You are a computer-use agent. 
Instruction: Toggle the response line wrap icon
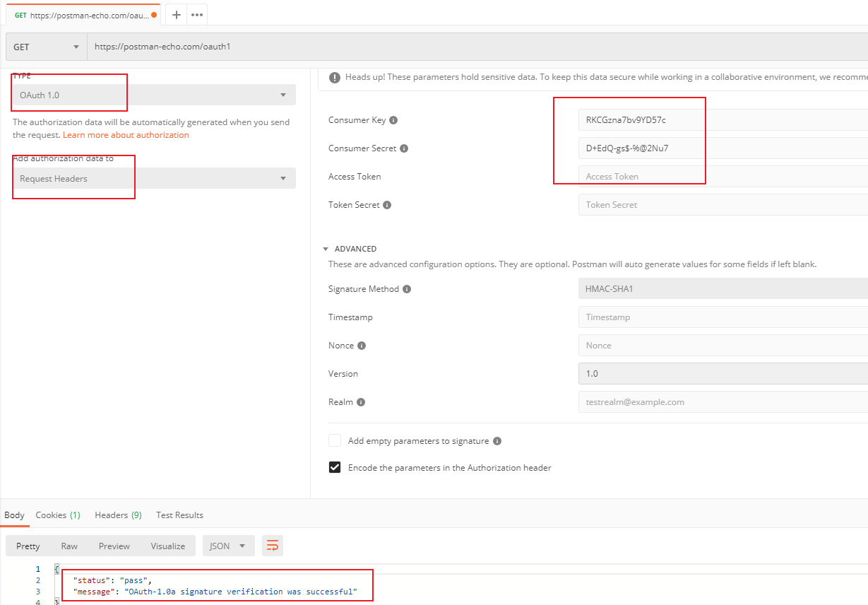pos(273,546)
